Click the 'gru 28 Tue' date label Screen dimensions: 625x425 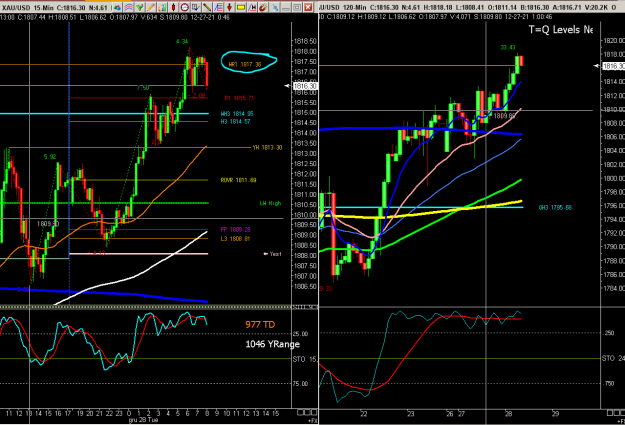click(144, 420)
